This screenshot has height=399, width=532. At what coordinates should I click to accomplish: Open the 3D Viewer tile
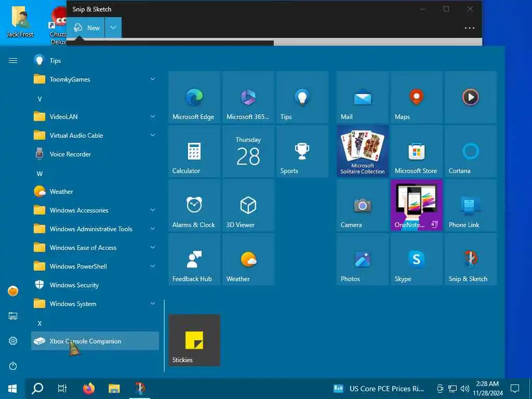[x=248, y=205]
